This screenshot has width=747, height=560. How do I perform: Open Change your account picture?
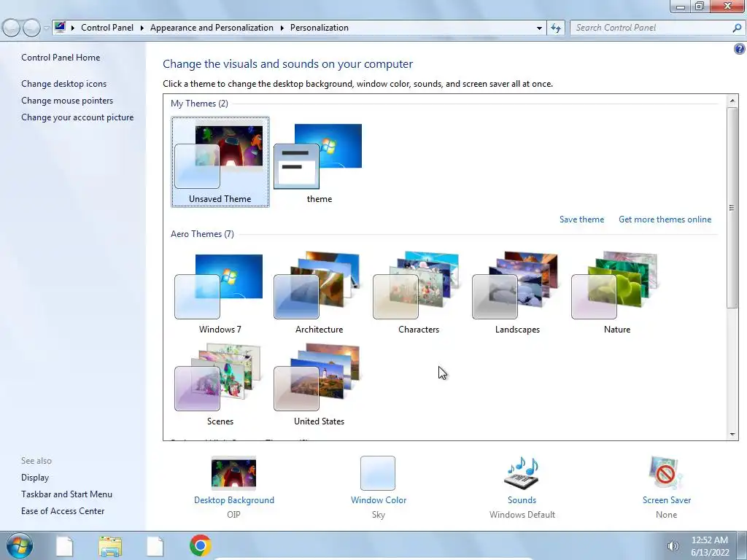point(77,117)
